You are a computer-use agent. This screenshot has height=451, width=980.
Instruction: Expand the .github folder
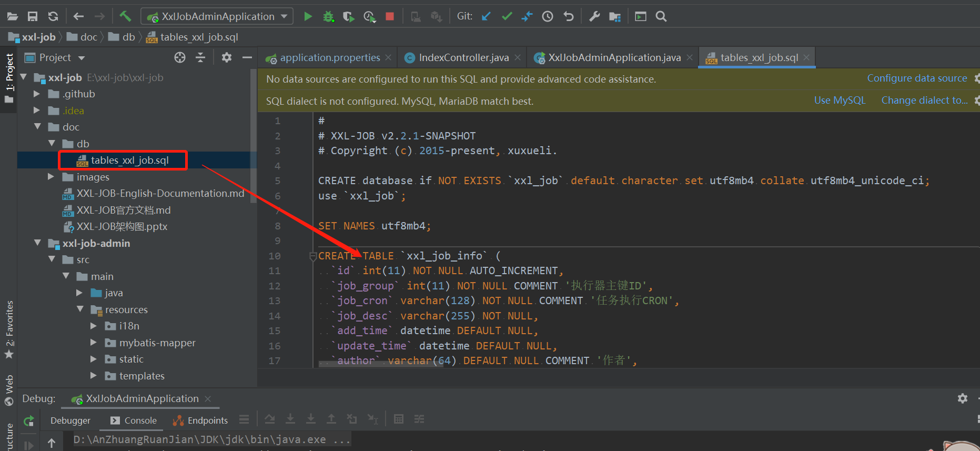[37, 94]
